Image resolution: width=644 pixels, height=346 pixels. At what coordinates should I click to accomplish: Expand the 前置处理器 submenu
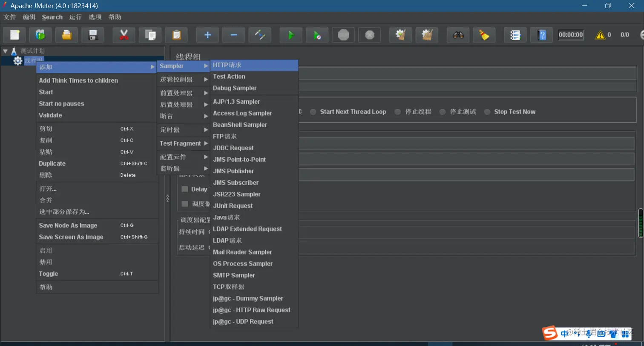[x=184, y=93]
